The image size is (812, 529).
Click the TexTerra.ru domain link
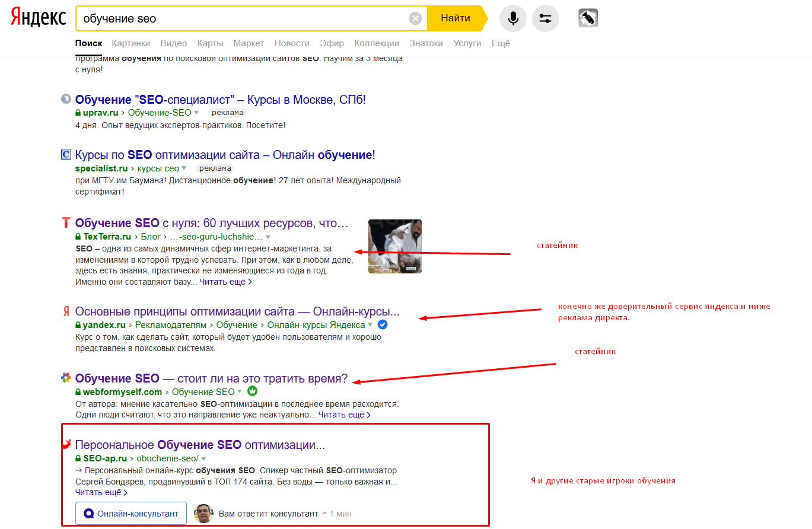[107, 237]
